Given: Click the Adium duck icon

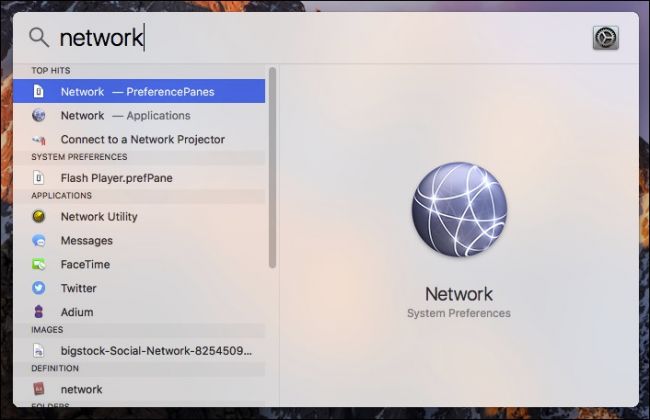Looking at the screenshot, I should [x=39, y=311].
